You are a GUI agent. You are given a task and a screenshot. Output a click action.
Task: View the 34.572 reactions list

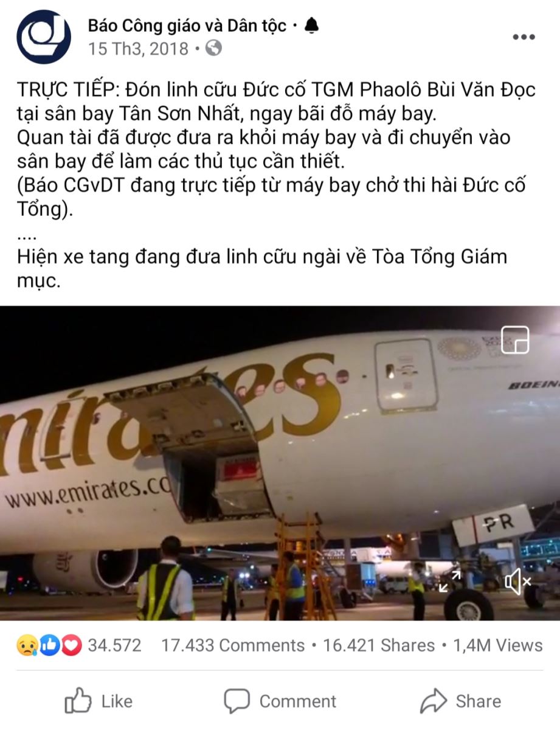click(114, 645)
